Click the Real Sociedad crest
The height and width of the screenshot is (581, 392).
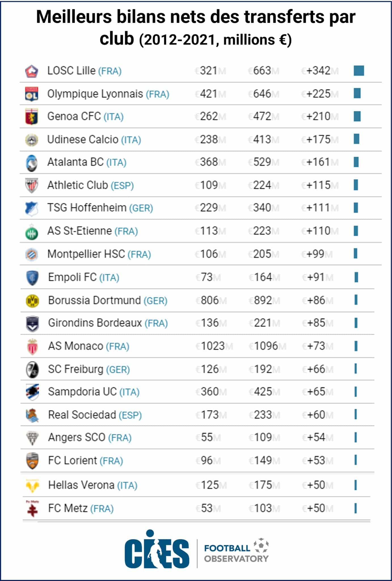[x=32, y=415]
